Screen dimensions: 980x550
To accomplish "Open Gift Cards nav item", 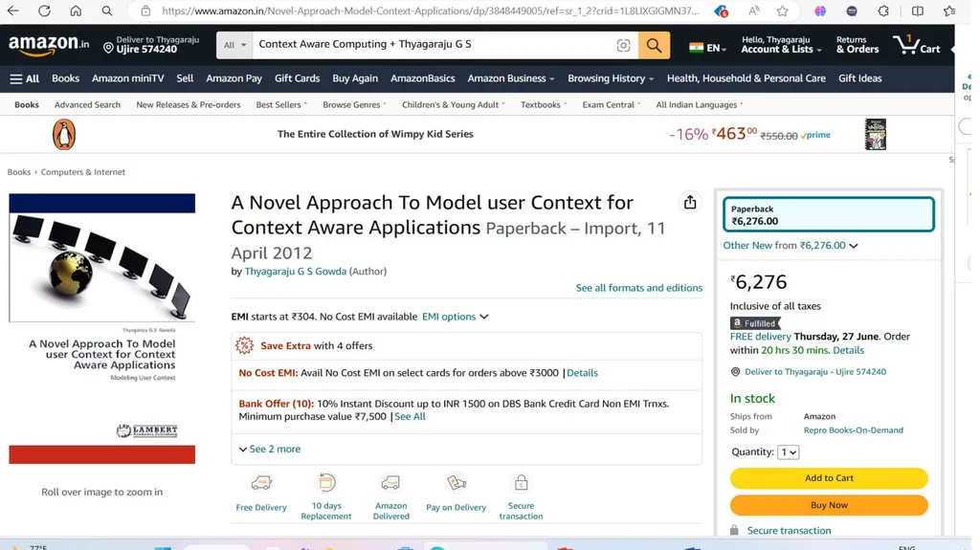I will [x=297, y=78].
